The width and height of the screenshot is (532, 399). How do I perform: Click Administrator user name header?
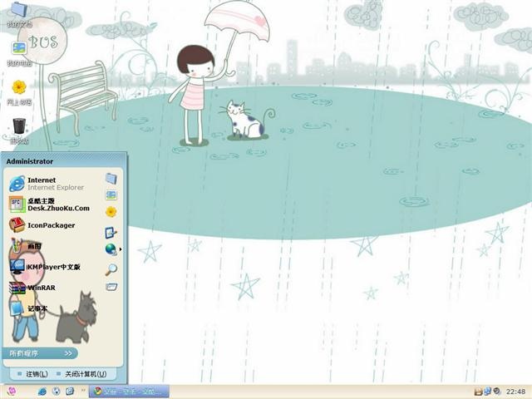click(x=30, y=161)
